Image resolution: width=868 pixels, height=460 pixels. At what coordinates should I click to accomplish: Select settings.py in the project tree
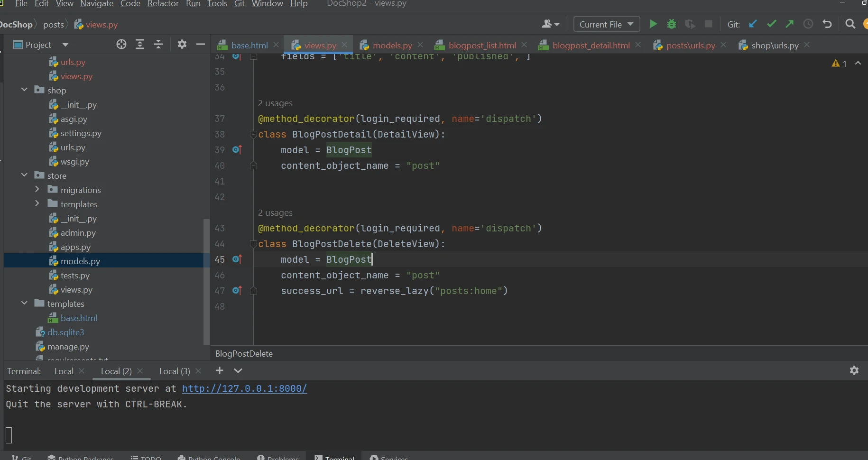(x=81, y=133)
